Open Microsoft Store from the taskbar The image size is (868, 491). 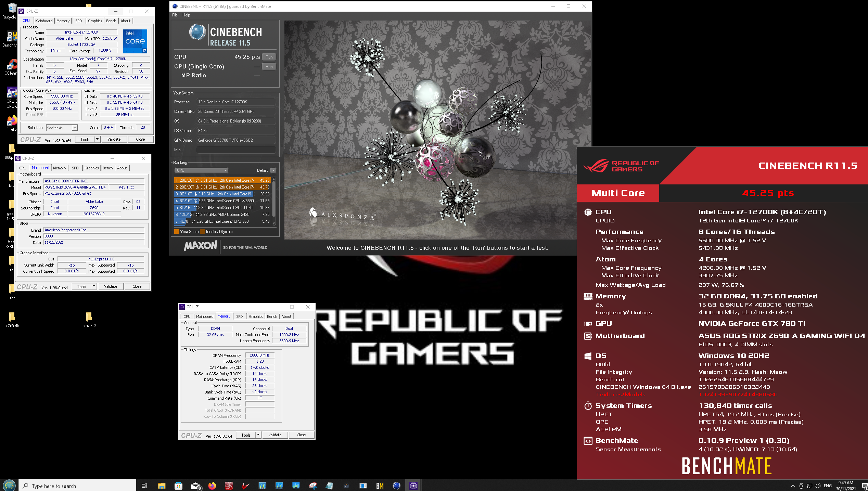pos(178,486)
